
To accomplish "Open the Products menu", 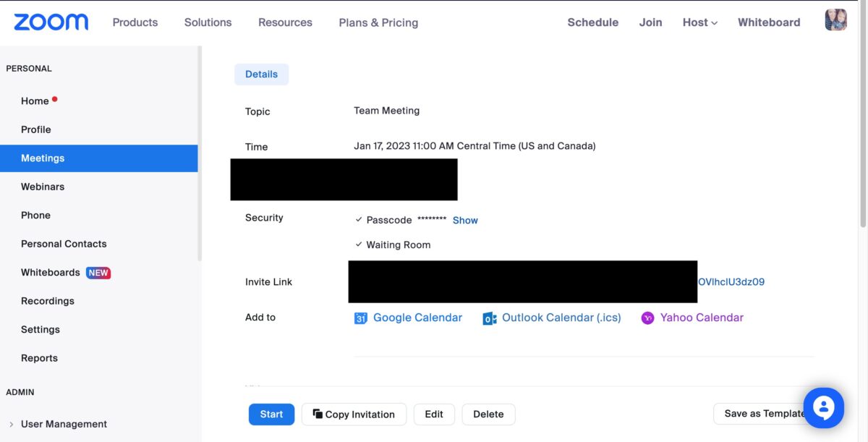I will [135, 22].
